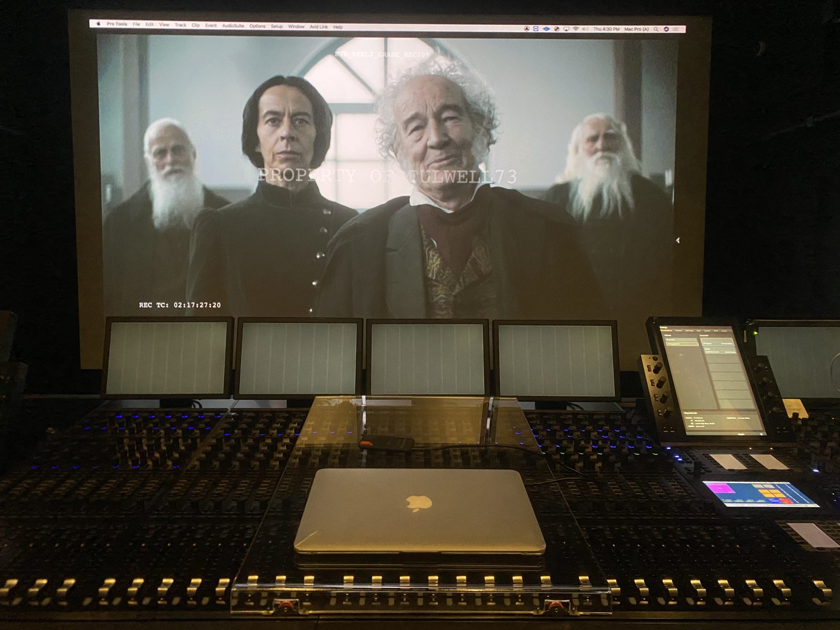This screenshot has width=840, height=630.
Task: Open the Window menu
Action: (296, 26)
